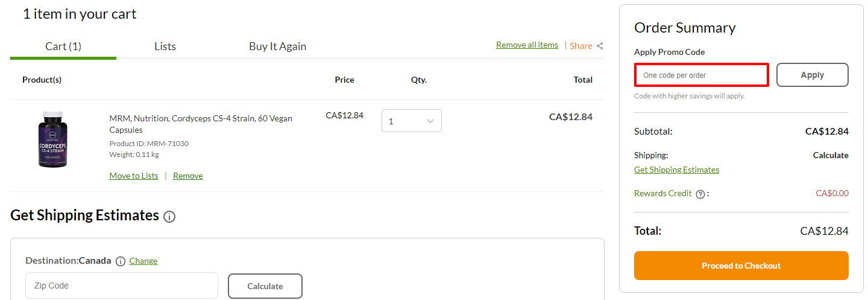Image resolution: width=868 pixels, height=300 pixels.
Task: Select the Cart (1) tab
Action: pyautogui.click(x=63, y=46)
